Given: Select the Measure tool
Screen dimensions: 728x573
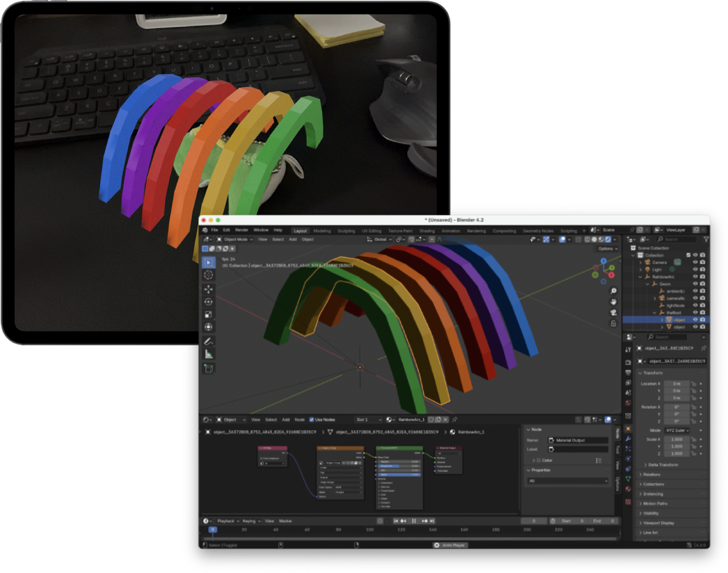Looking at the screenshot, I should 208,354.
